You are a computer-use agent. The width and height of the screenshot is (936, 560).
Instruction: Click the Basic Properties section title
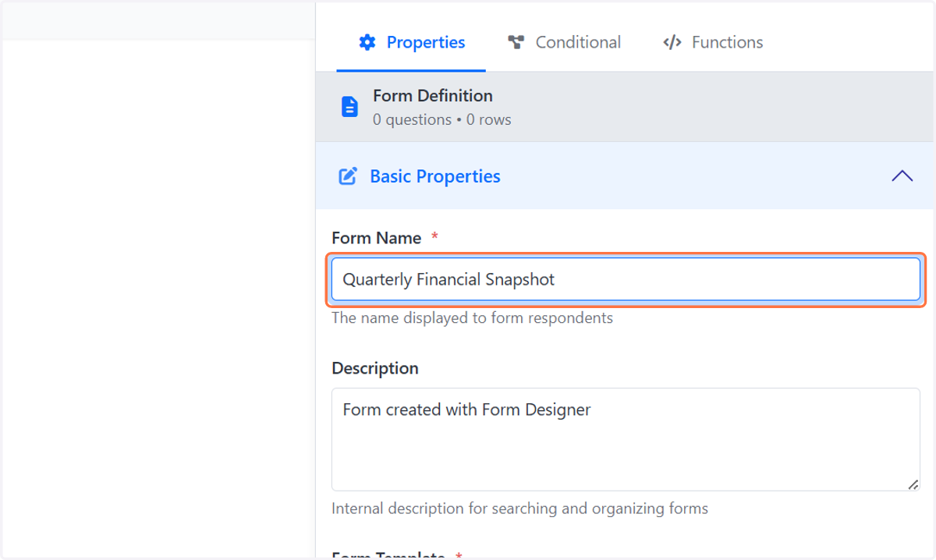(x=435, y=176)
